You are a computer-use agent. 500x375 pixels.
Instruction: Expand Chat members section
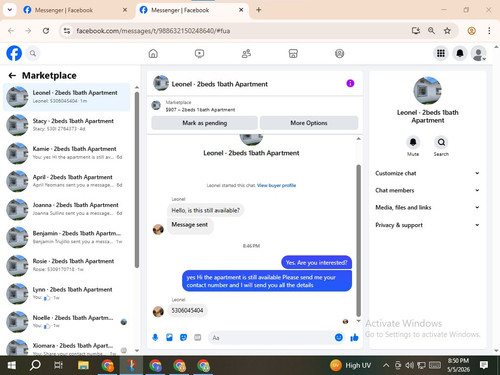[x=427, y=190]
